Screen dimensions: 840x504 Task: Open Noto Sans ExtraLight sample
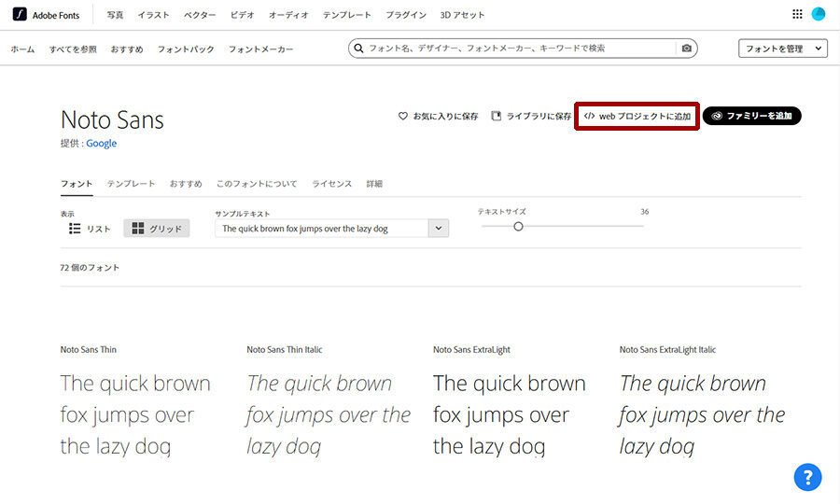[x=509, y=414]
